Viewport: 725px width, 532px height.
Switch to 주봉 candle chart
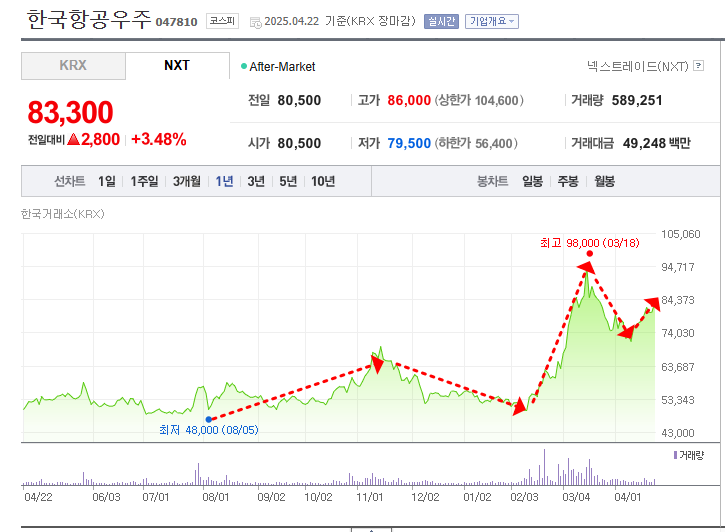[x=568, y=181]
